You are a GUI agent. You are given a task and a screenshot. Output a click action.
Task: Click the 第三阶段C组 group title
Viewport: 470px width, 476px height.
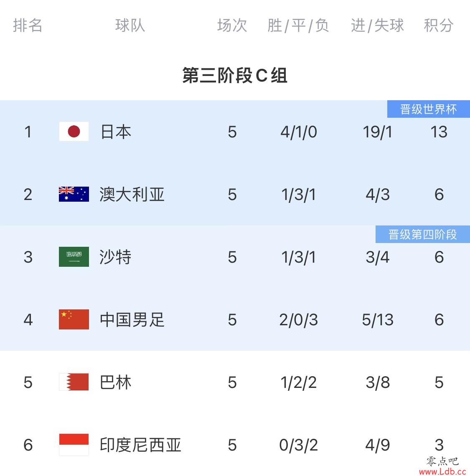click(x=234, y=75)
